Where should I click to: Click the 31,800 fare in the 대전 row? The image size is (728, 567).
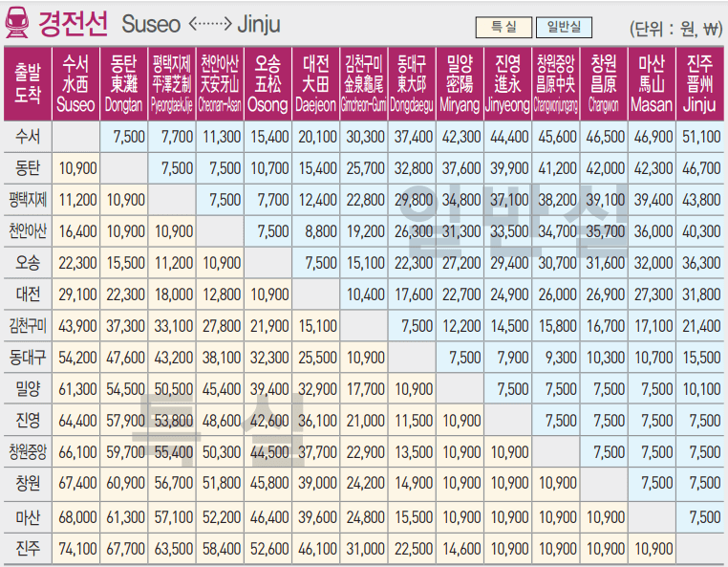tap(701, 294)
